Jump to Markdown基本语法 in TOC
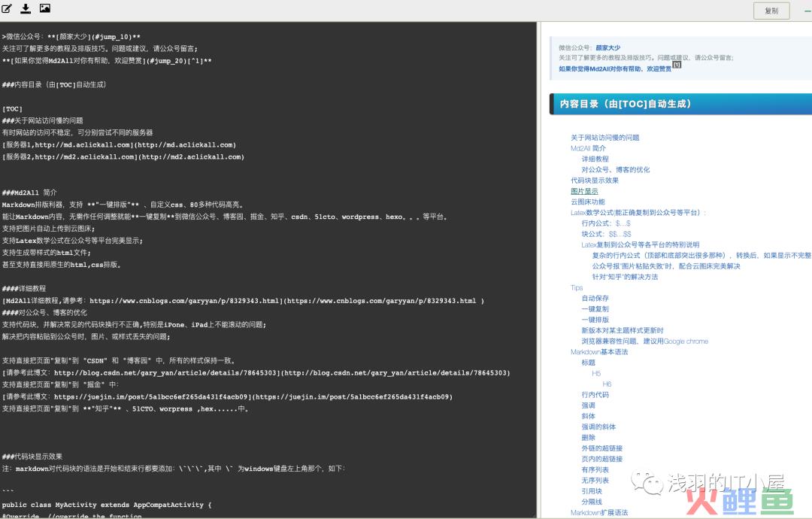 pos(598,352)
